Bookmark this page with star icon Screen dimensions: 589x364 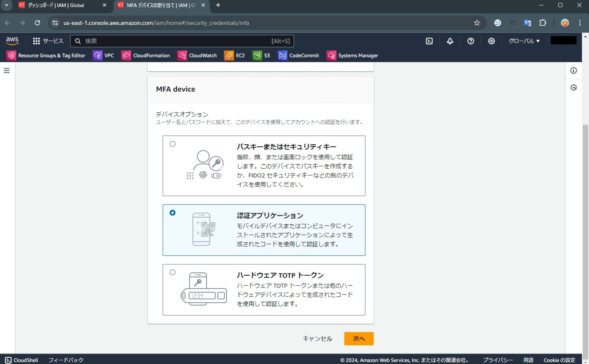click(x=477, y=23)
